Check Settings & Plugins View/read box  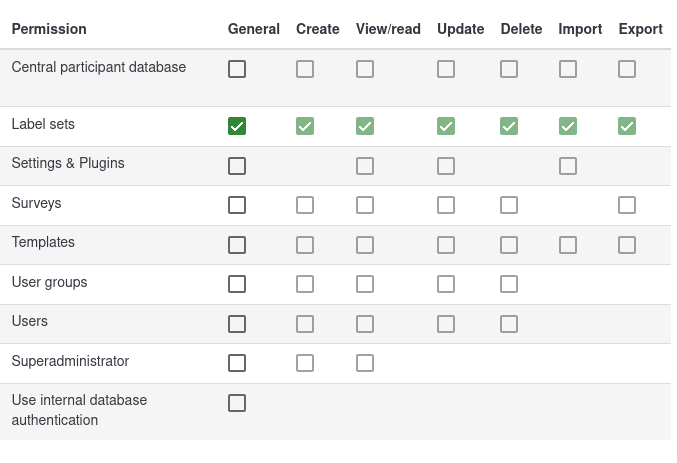[x=365, y=166]
